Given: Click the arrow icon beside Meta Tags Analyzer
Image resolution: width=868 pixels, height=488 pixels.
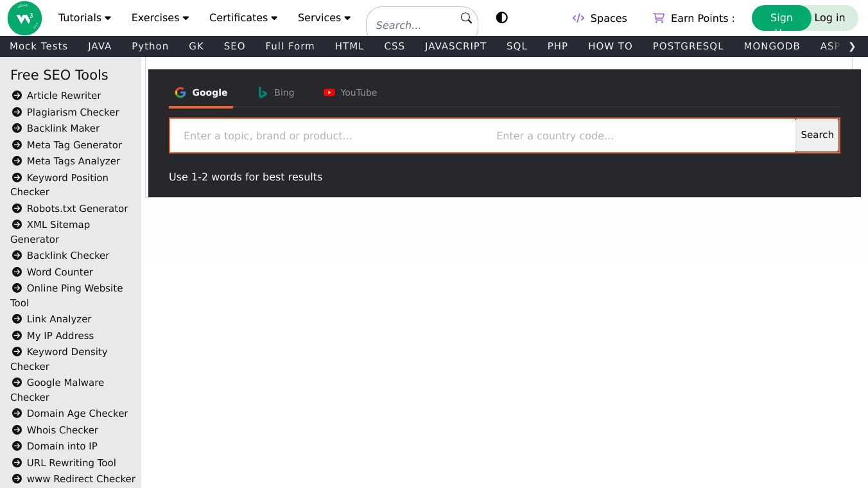Looking at the screenshot, I should pyautogui.click(x=17, y=161).
